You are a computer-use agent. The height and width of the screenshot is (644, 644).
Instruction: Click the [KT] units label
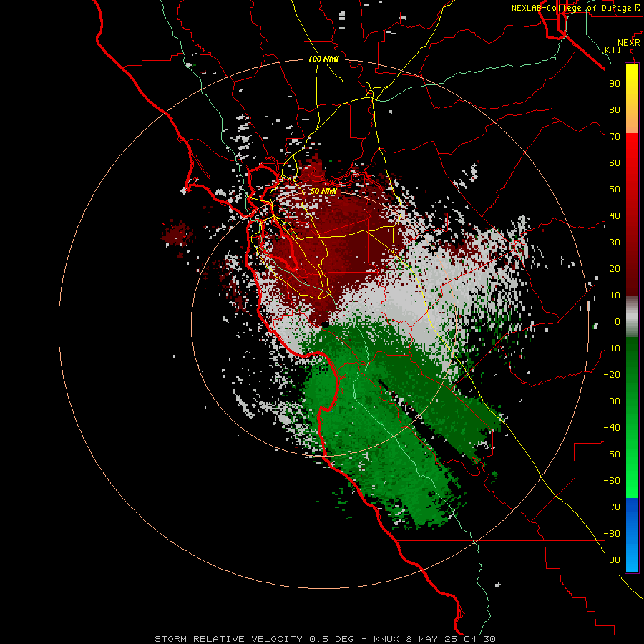pos(611,49)
